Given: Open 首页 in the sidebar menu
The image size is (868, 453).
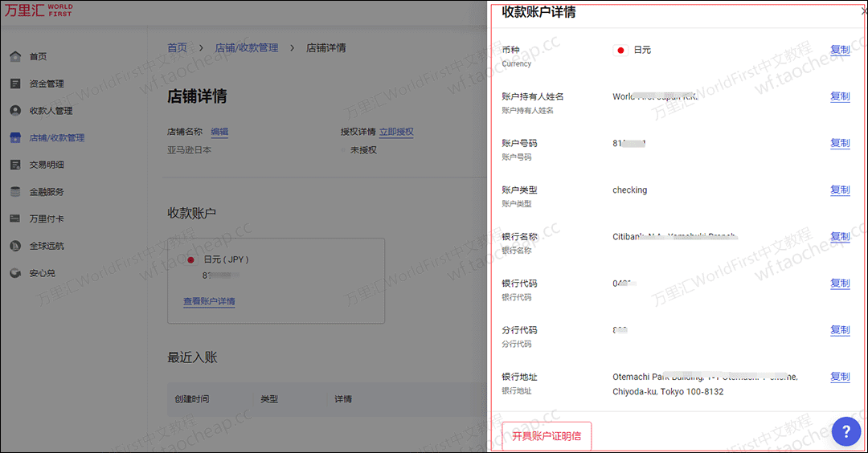Looking at the screenshot, I should pyautogui.click(x=39, y=56).
